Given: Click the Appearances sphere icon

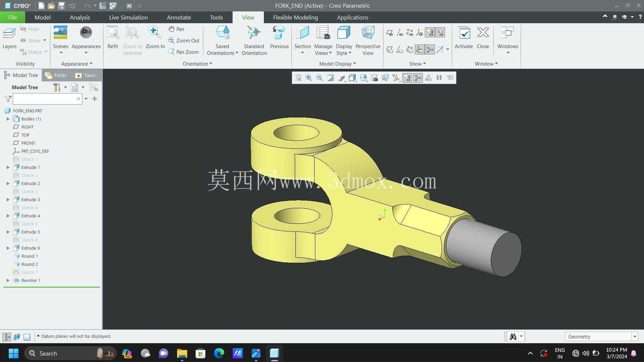Looking at the screenshot, I should pos(86,33).
